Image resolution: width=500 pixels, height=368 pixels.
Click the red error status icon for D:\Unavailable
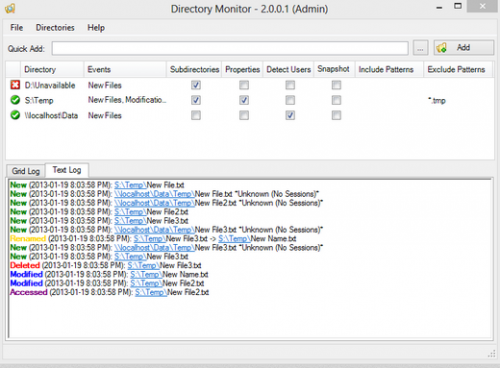15,85
